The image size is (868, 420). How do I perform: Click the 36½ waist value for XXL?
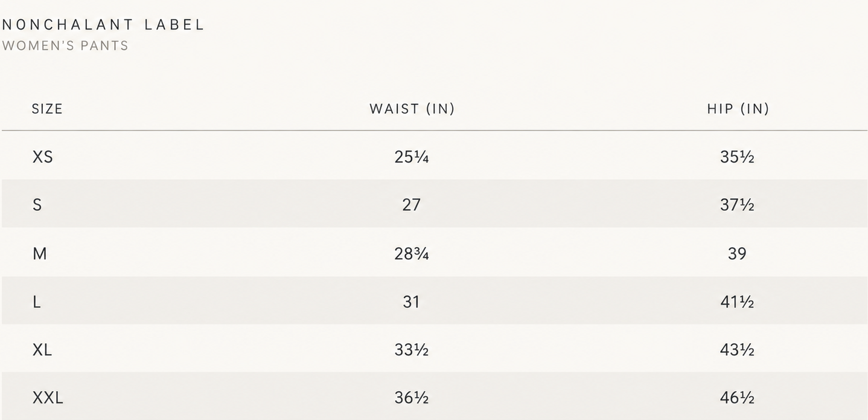[412, 398]
